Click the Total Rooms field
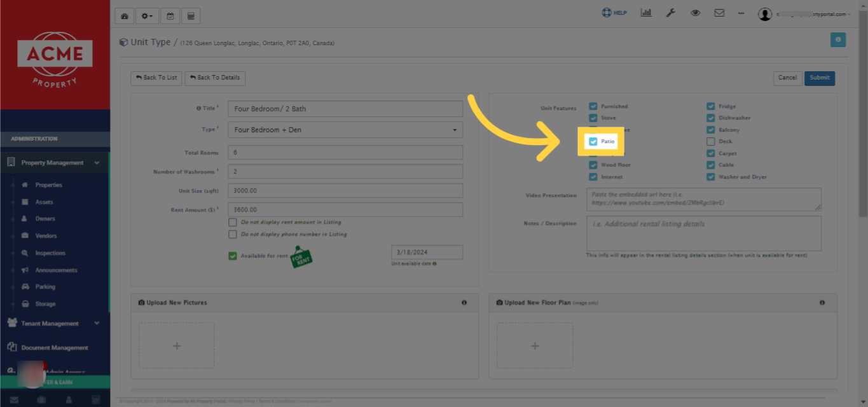This screenshot has width=868, height=407. (345, 153)
